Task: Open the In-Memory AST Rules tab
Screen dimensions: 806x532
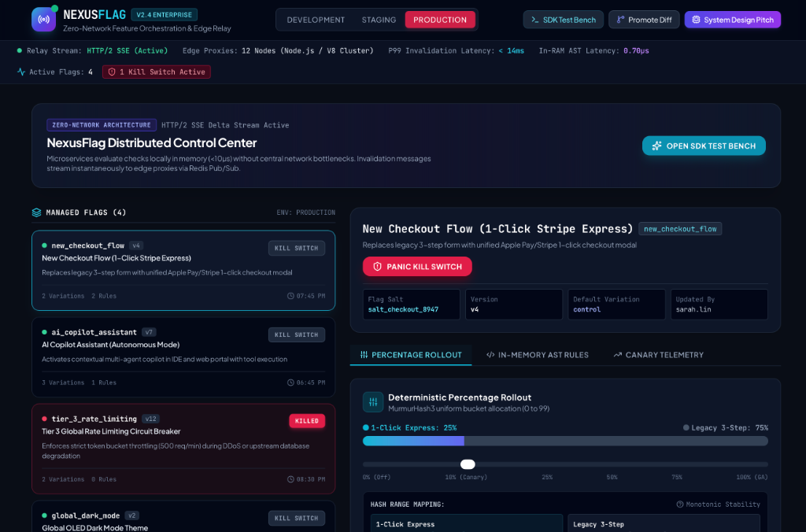Action: 537,355
